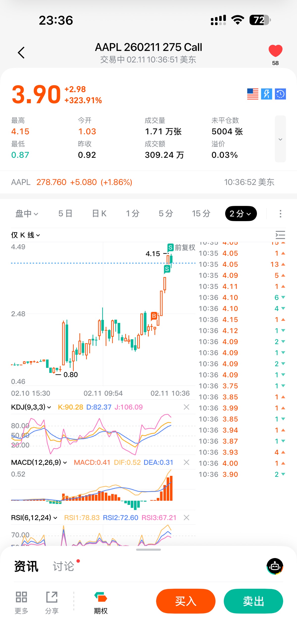
Task: Open the 仅 K 线 chart type dropdown
Action: pos(25,235)
